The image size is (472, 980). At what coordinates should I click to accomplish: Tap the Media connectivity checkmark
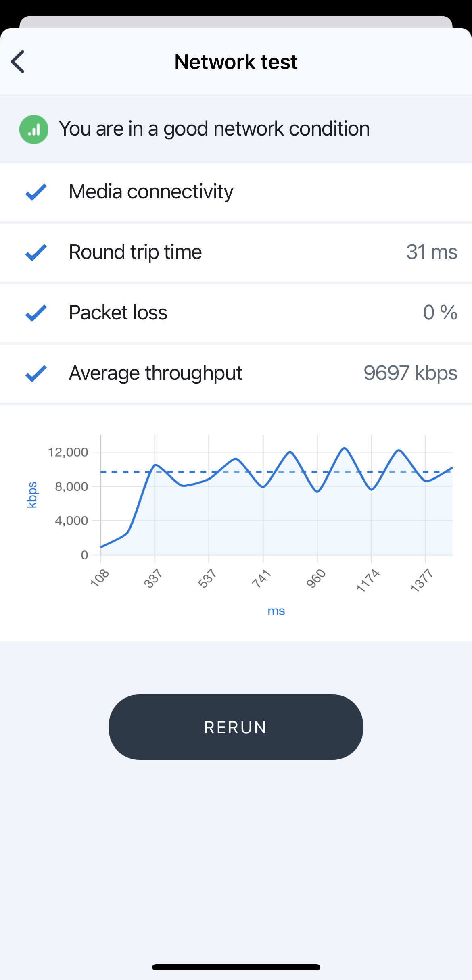coord(36,192)
